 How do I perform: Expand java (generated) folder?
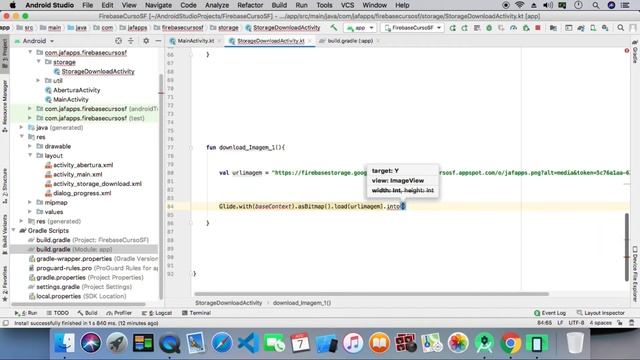coord(22,127)
